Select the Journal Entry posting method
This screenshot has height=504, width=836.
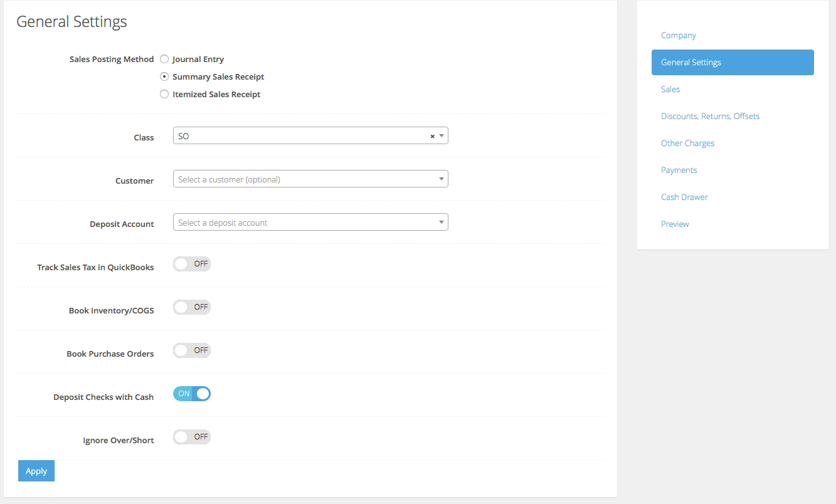164,59
